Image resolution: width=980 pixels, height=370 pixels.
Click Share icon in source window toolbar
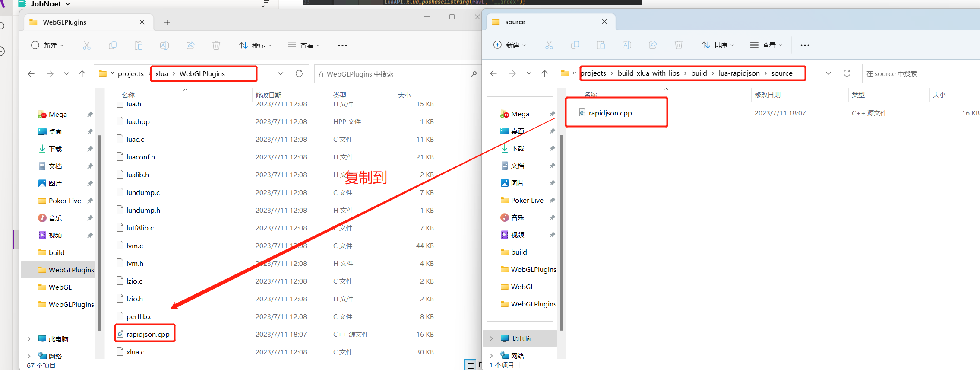coord(653,45)
